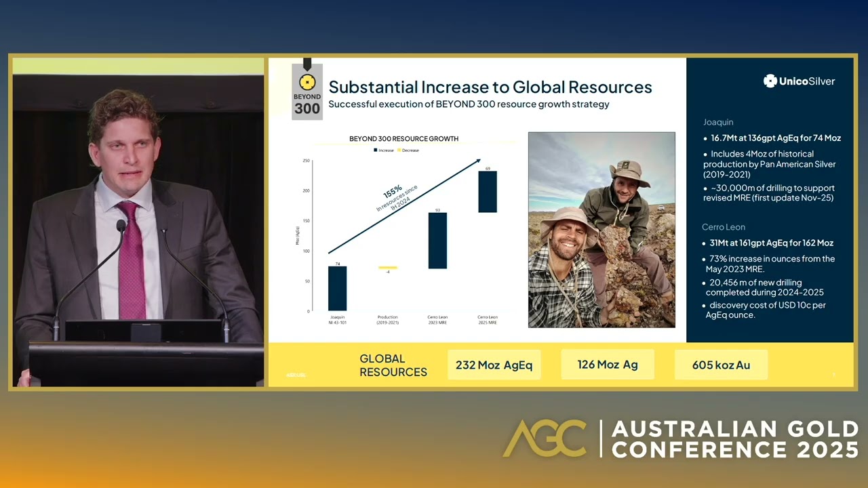Click the '73% increase in ounces' bullet

769,264
